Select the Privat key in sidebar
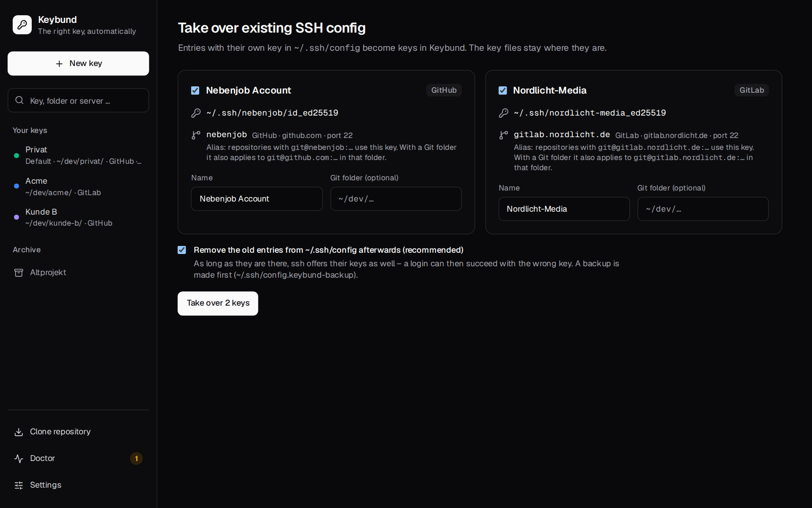 tap(78, 155)
